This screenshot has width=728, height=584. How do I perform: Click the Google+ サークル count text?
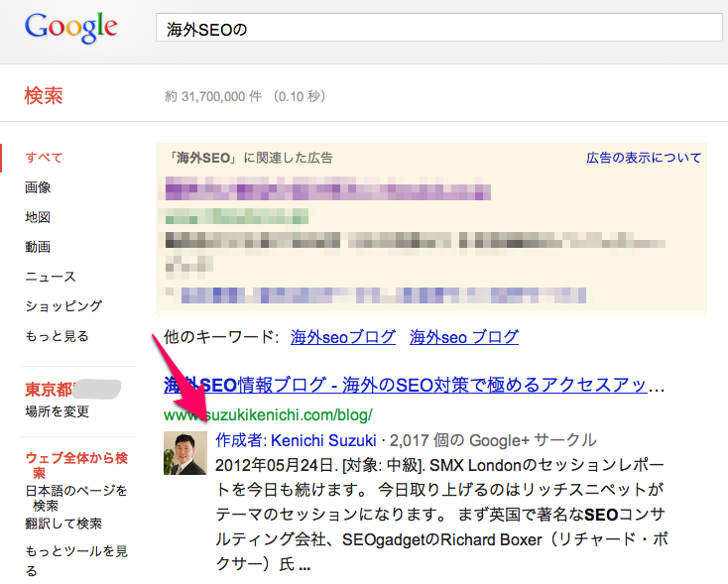pos(493,440)
